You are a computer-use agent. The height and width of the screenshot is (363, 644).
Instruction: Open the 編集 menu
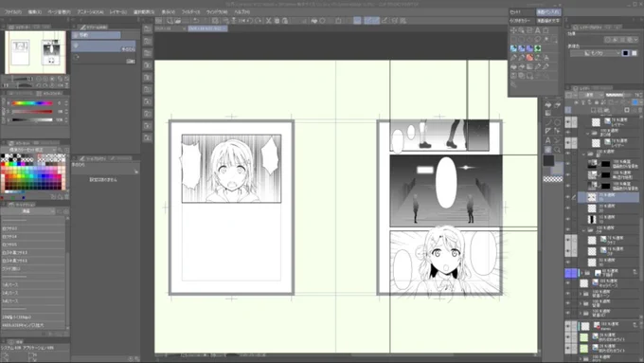(x=35, y=12)
